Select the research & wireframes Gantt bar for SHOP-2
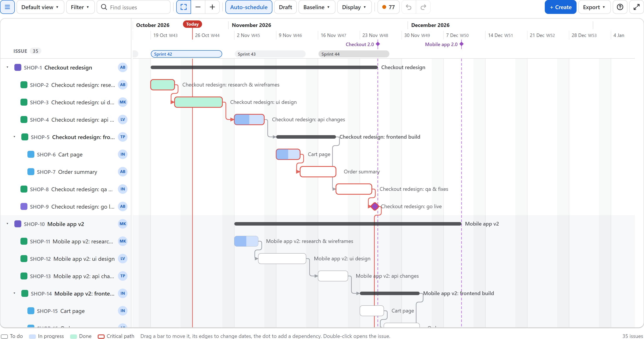Screen dimensions: 644x339 tap(163, 85)
